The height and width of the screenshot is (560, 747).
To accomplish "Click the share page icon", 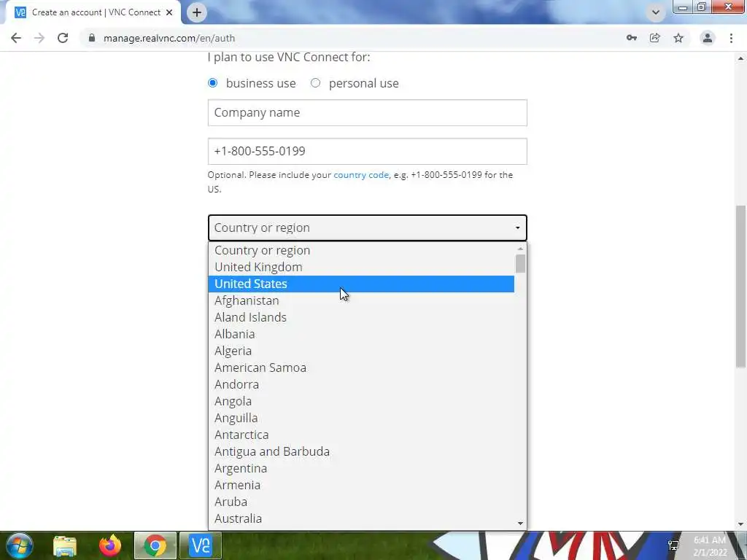I will pyautogui.click(x=655, y=38).
